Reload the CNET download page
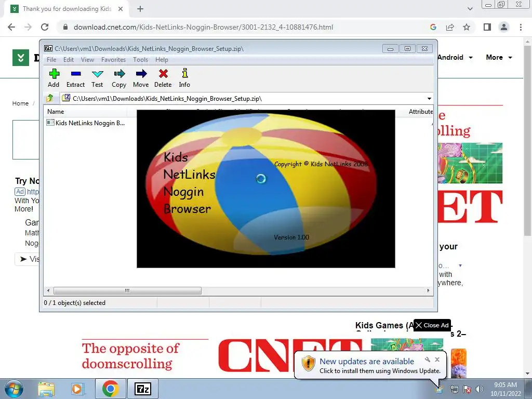This screenshot has height=399, width=532. (45, 27)
